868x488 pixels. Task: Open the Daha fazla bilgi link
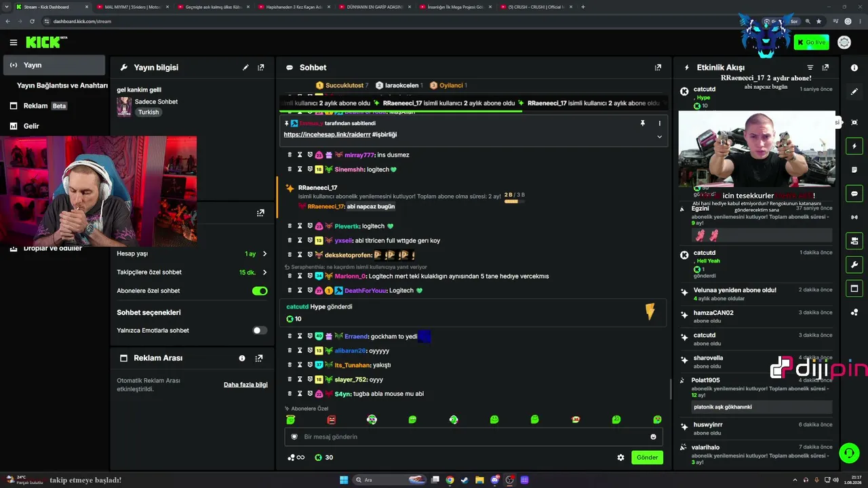point(245,385)
